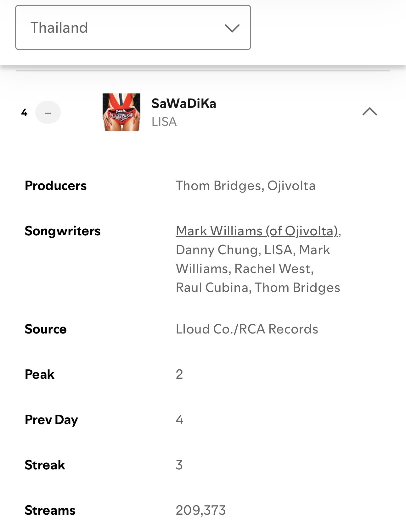Open the Mark Williams (of Ojivolta) link
This screenshot has width=406, height=532.
click(257, 231)
